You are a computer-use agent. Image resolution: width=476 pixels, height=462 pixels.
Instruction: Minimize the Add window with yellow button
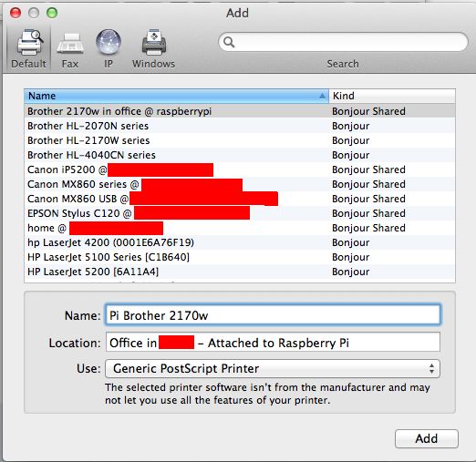point(34,13)
